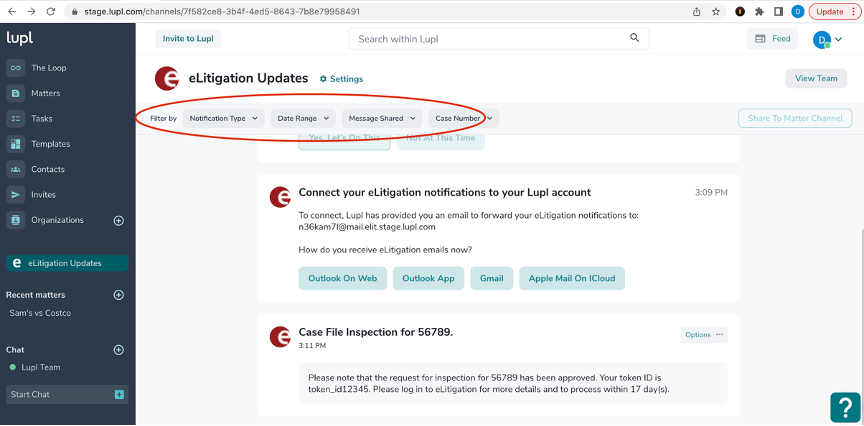The width and height of the screenshot is (864, 426).
Task: Click the Lupl logo in sidebar
Action: pyautogui.click(x=20, y=38)
